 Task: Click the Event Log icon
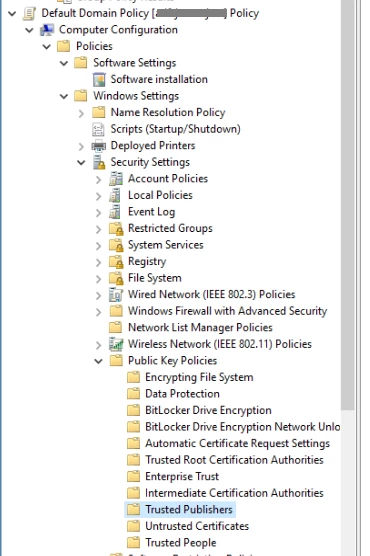(115, 212)
